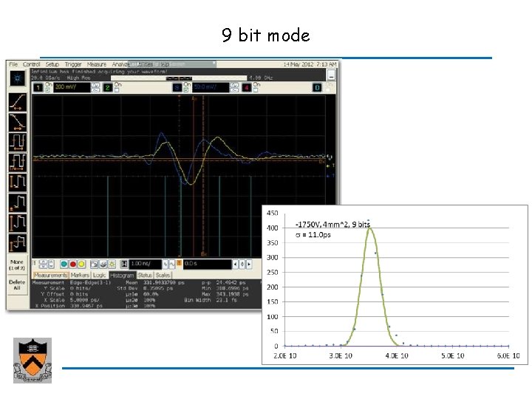
Task: Choose the period measurement icon
Action: coord(17,142)
